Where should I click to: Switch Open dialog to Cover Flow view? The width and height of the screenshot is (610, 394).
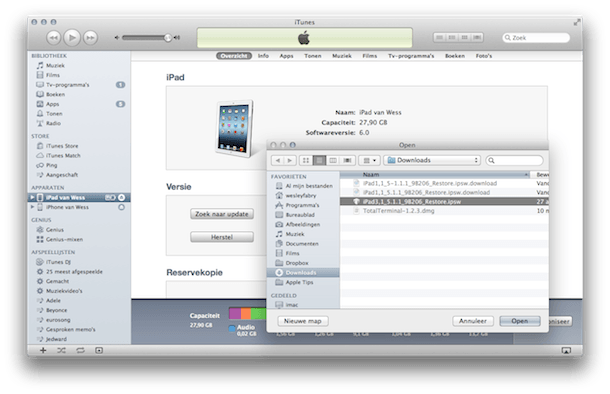347,160
